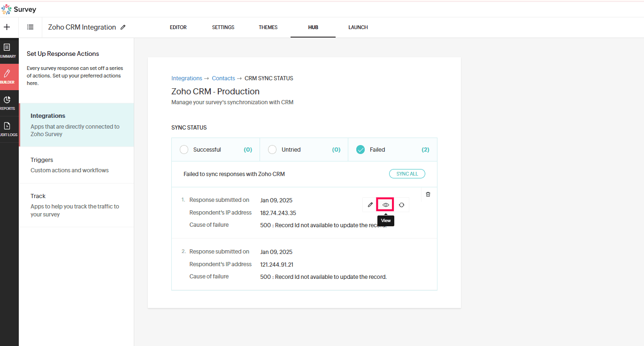Open the Integrations section in side panel
Screen dimensions: 644x346
coord(77,125)
